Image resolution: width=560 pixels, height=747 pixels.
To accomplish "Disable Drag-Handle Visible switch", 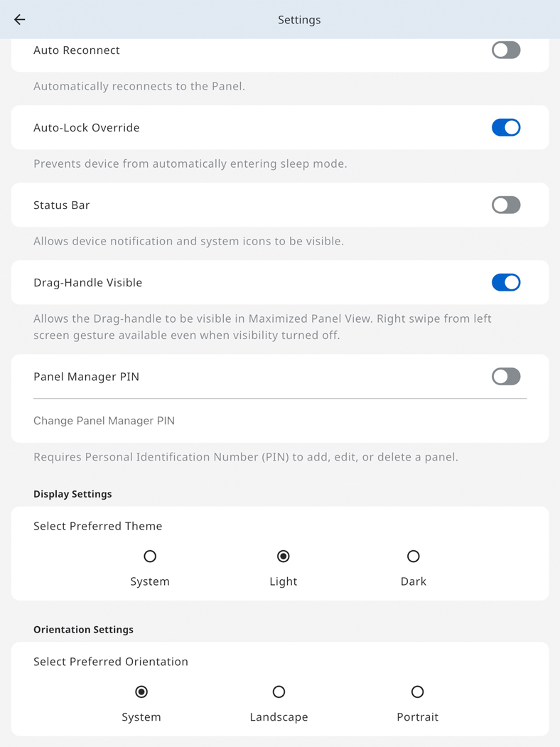I will 506,282.
